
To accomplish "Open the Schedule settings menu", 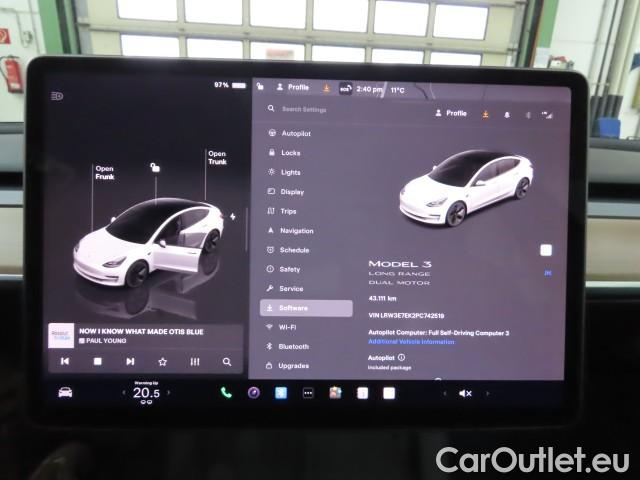I will (x=288, y=250).
